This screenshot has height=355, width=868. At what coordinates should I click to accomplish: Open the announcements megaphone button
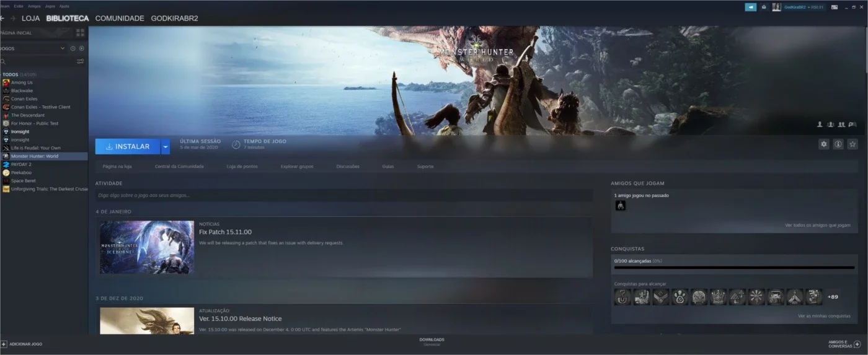click(750, 7)
